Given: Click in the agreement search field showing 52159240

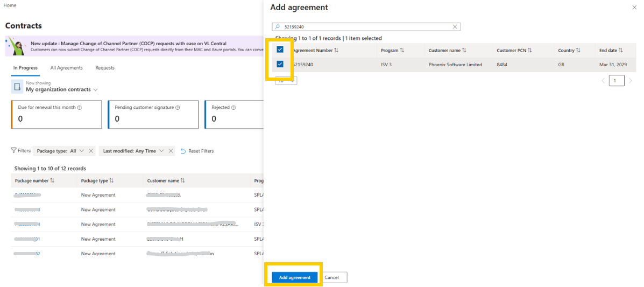Looking at the screenshot, I should click(365, 27).
